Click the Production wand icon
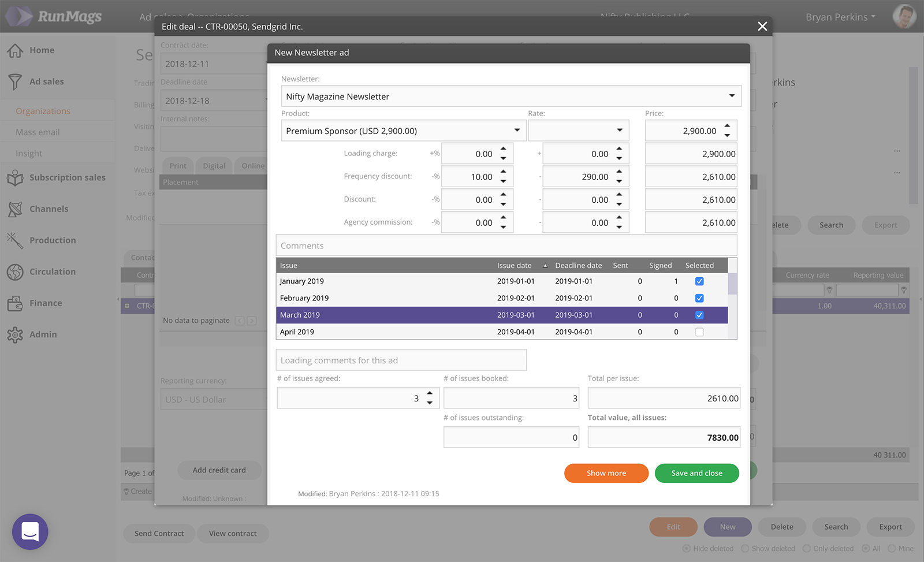The width and height of the screenshot is (924, 562). click(x=15, y=240)
